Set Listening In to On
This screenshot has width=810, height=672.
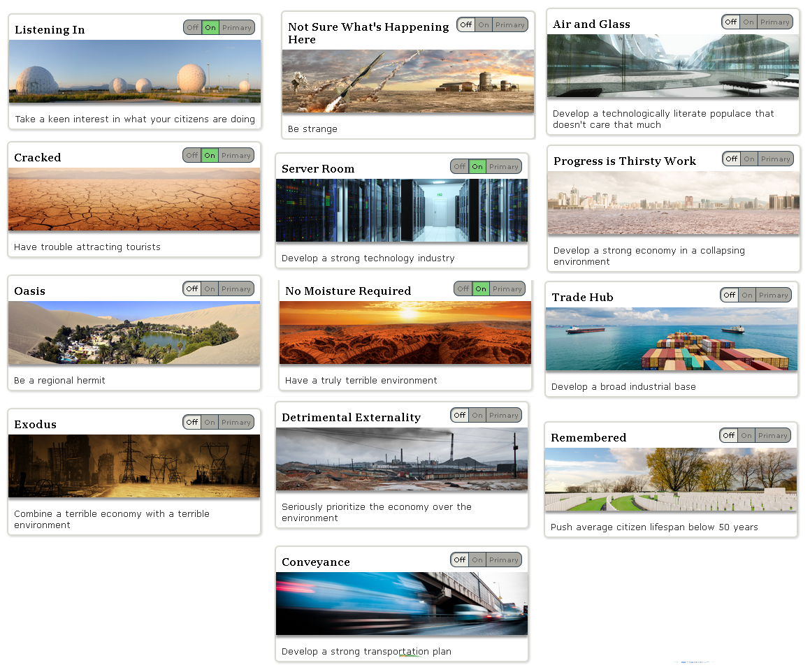(210, 27)
